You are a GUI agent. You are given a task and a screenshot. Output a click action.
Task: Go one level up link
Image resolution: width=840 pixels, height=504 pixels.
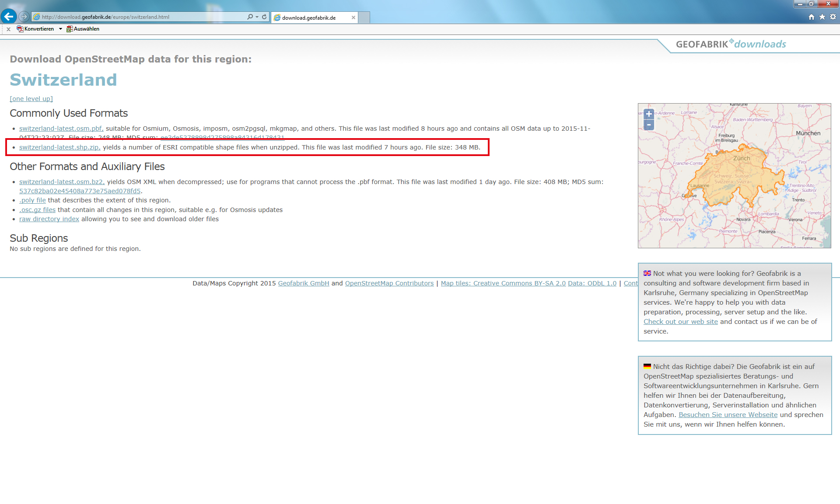31,99
